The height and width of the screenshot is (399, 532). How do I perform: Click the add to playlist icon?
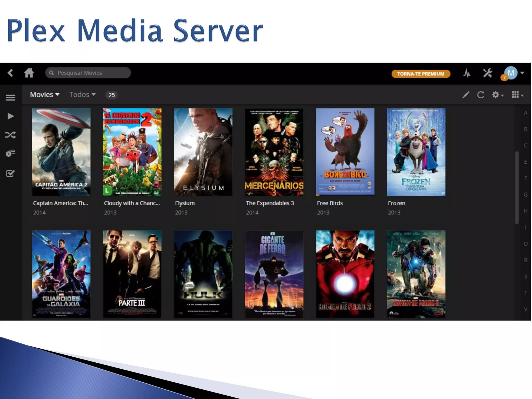click(10, 153)
